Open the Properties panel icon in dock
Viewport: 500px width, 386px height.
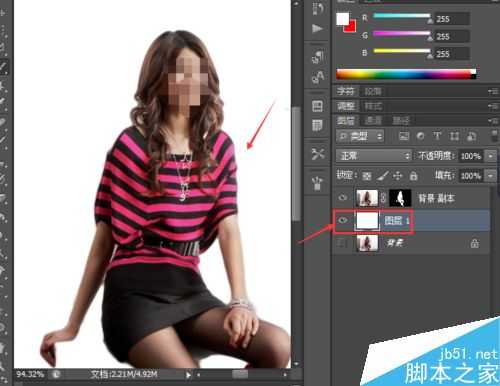(318, 106)
